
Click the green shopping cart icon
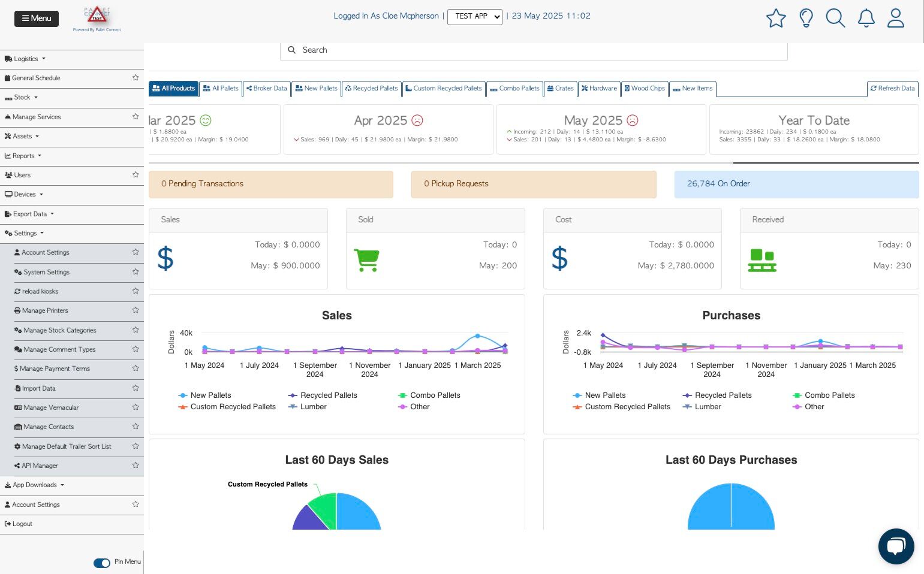pyautogui.click(x=367, y=260)
